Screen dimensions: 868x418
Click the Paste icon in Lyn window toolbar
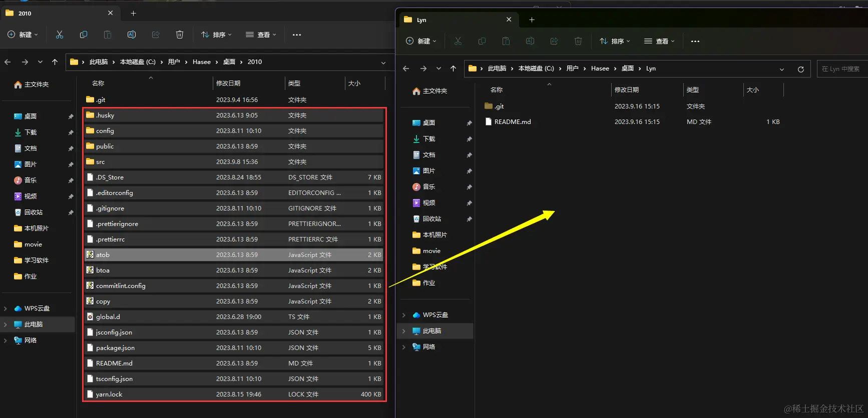point(506,41)
